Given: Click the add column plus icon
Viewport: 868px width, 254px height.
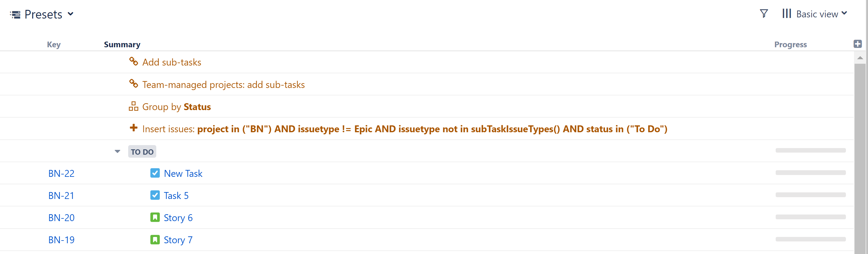Looking at the screenshot, I should pyautogui.click(x=858, y=43).
